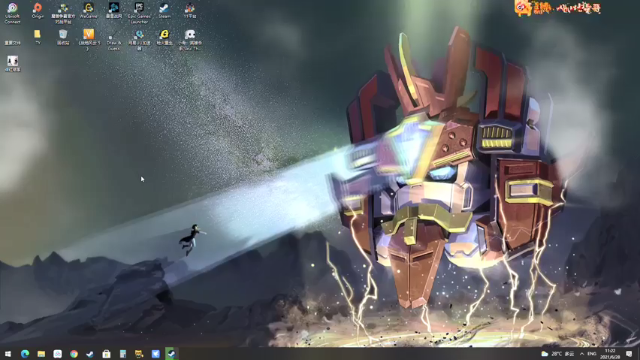Select the shortcut right of Draw & Guess

[139, 39]
